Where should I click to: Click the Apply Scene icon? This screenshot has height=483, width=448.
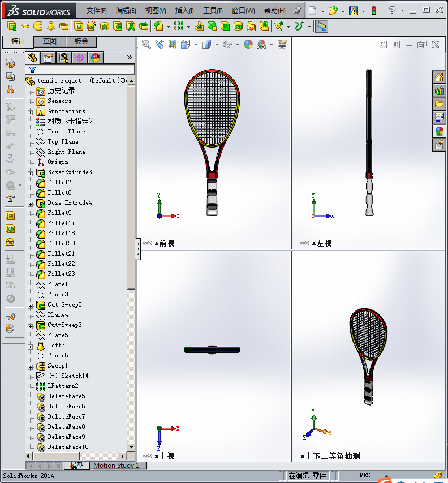click(261, 44)
